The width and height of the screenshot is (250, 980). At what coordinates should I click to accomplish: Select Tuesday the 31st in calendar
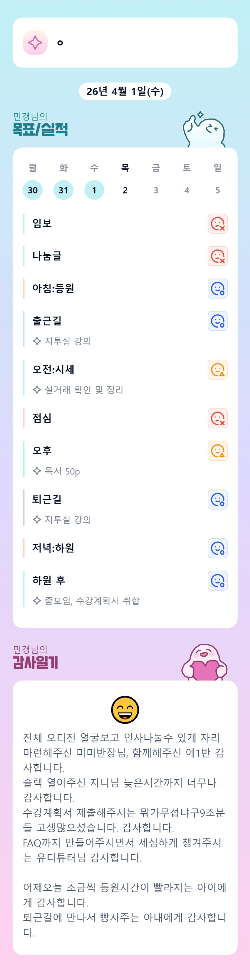[x=63, y=190]
